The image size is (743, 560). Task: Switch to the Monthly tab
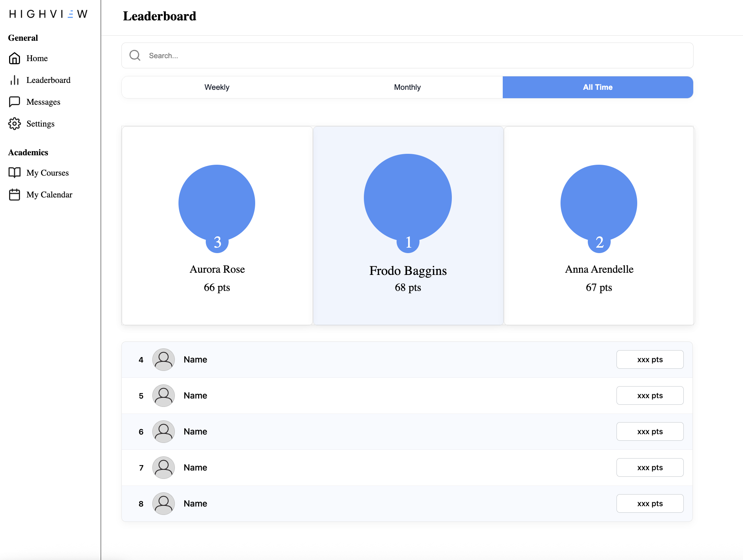[407, 87]
